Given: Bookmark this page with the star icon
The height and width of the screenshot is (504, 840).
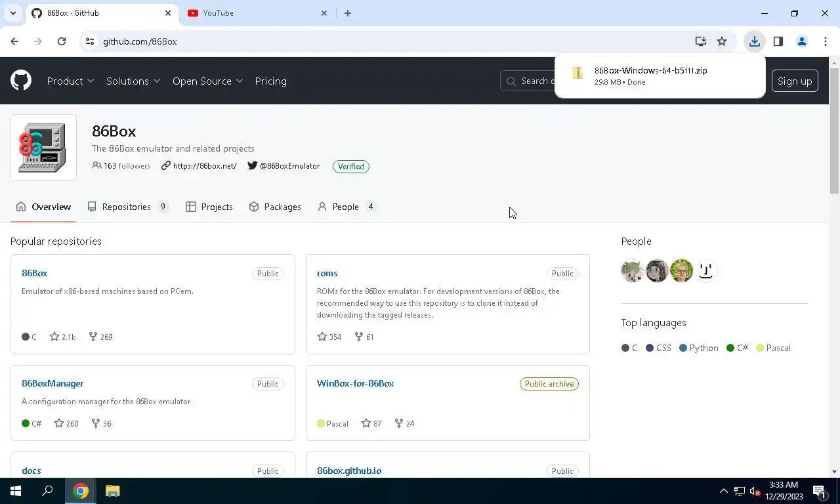Looking at the screenshot, I should [x=722, y=41].
